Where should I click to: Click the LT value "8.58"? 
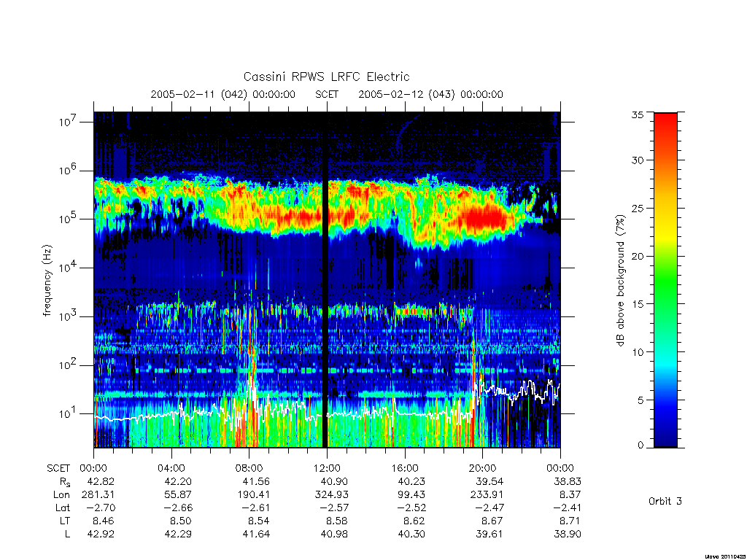337,521
